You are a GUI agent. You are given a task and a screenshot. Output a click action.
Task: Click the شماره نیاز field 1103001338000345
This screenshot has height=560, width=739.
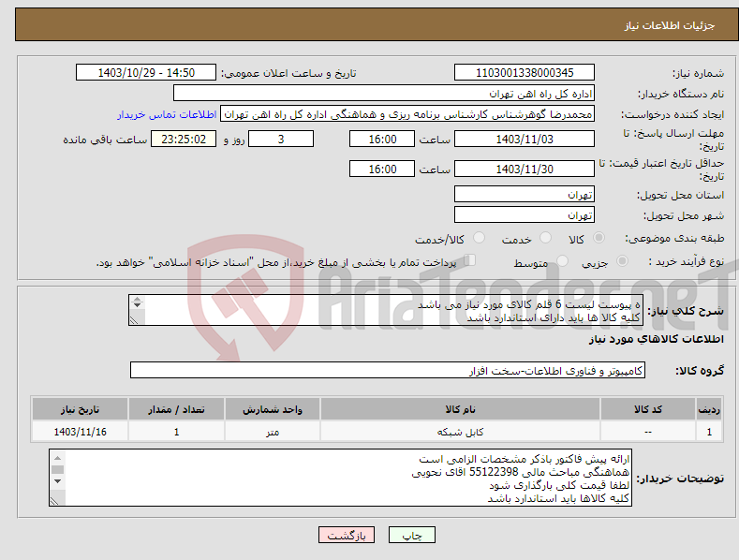[x=525, y=73]
